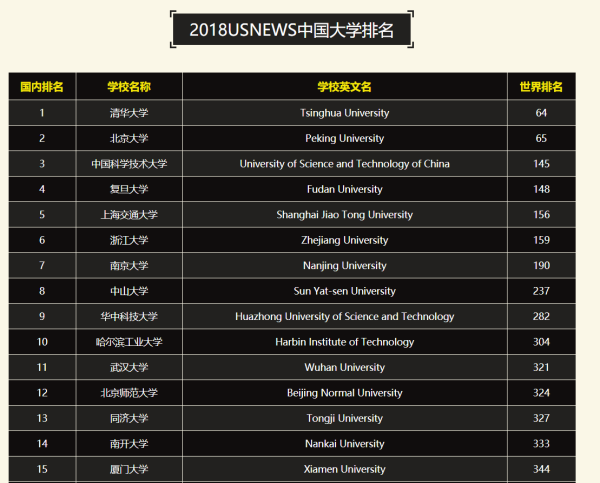Click world rank value 327
Screen dimensions: 600x483
click(x=541, y=418)
